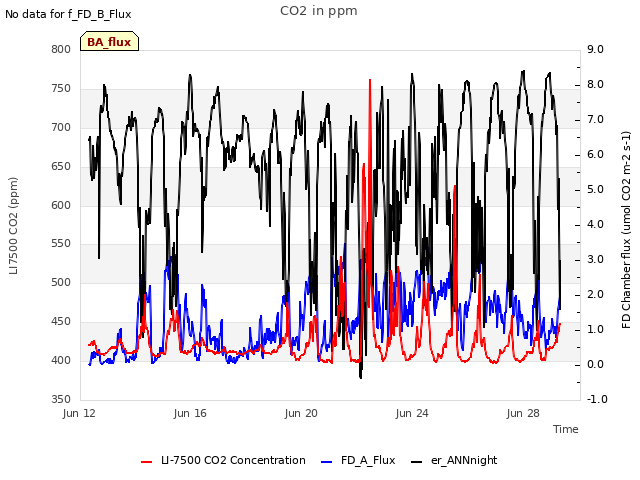Toggle LI-7500 CO2 Concentration legend entry
The image size is (640, 480).
(223, 460)
